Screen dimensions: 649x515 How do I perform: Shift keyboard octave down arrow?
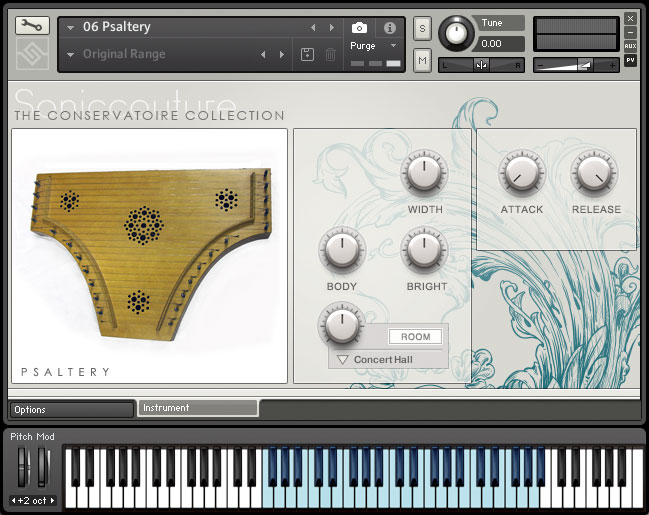click(14, 501)
